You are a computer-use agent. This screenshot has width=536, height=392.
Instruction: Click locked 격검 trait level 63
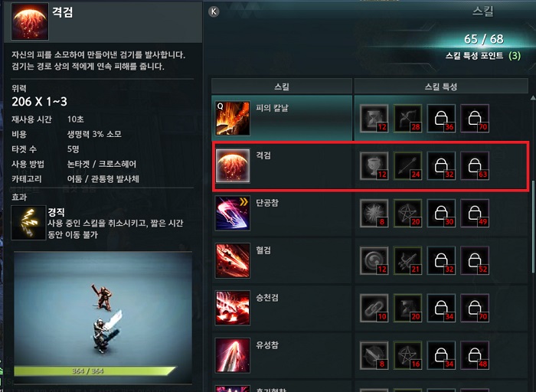click(x=475, y=165)
